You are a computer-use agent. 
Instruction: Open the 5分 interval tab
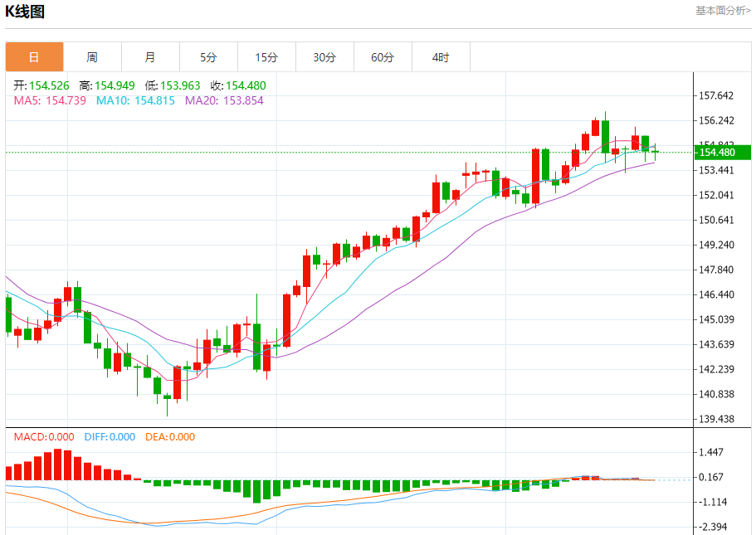point(208,57)
